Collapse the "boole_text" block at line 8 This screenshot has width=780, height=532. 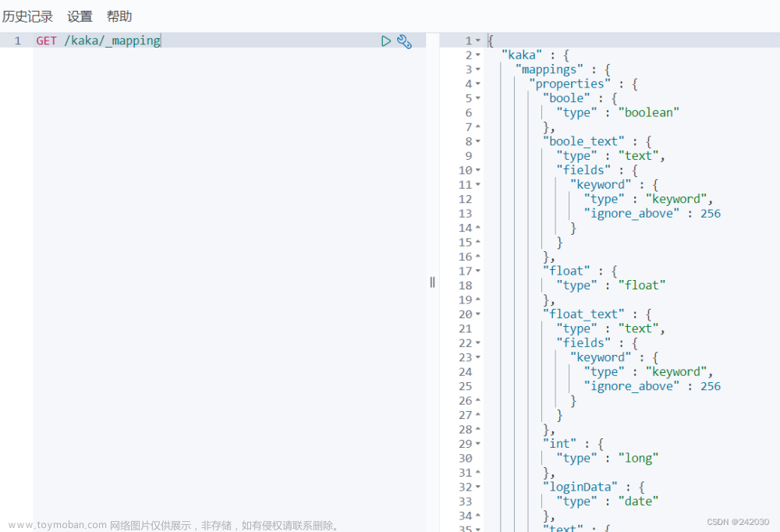pos(478,141)
